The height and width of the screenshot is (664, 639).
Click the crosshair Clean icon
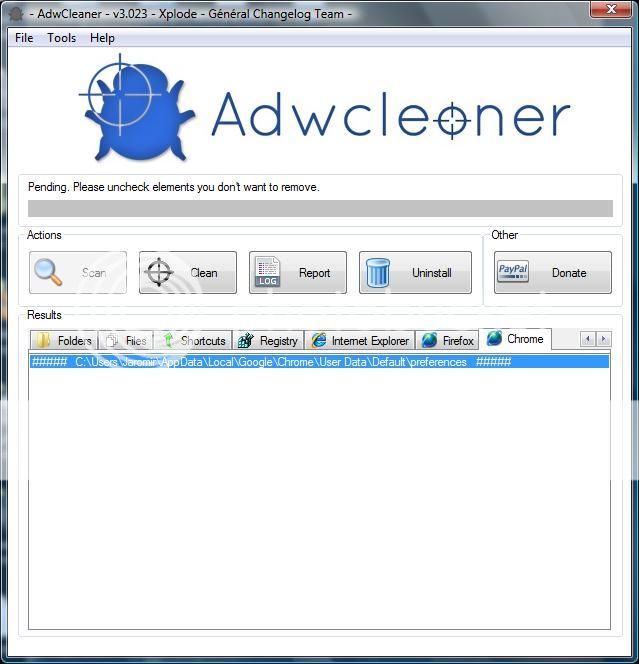click(160, 272)
